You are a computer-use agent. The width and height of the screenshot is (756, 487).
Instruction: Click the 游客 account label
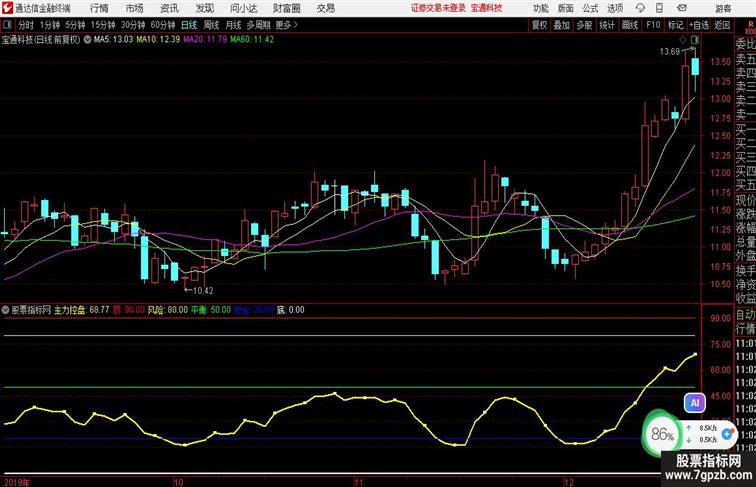(723, 8)
